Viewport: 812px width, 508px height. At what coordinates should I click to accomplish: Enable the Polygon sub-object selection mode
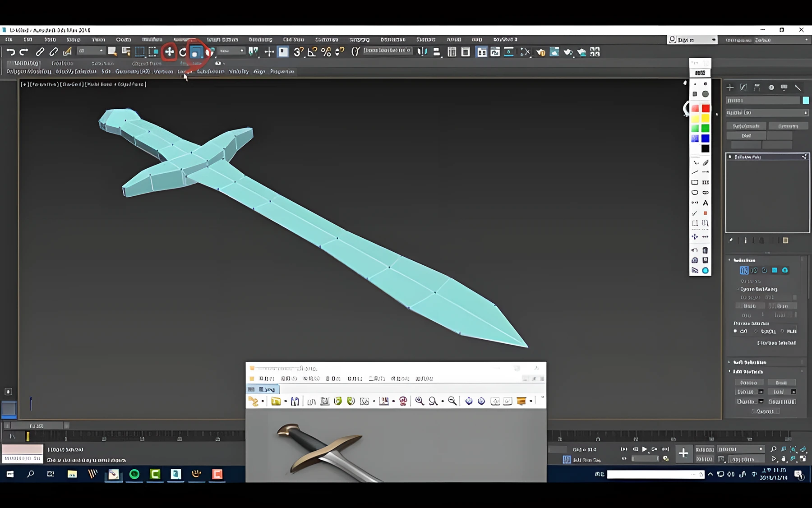(775, 270)
